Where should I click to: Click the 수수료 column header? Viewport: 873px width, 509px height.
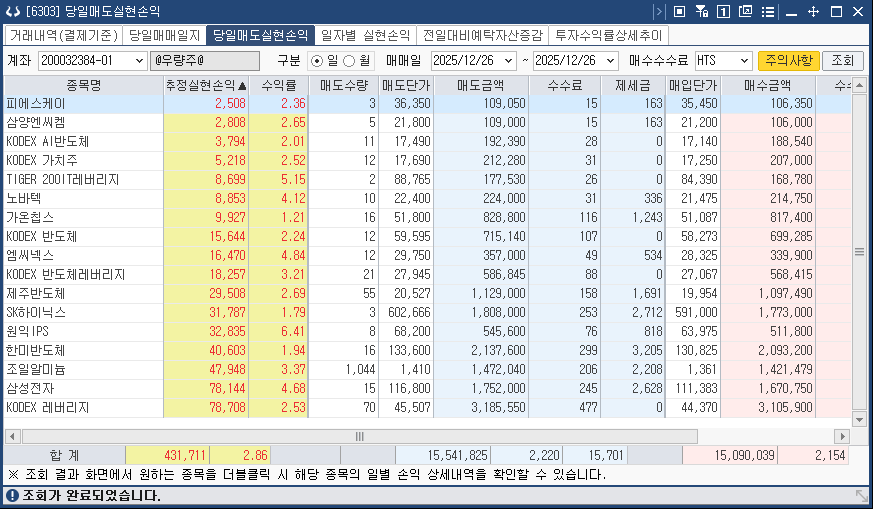pos(565,85)
